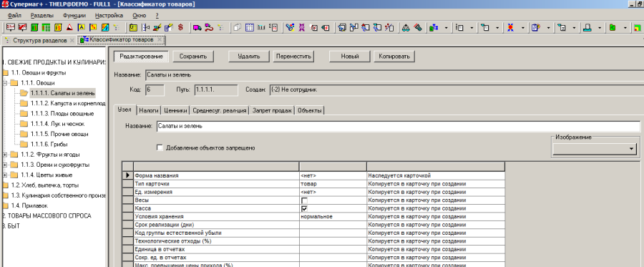Open dropdown arrow beside green folder icon
Image resolution: width=644 pixels, height=267 pixels.
(x=625, y=27)
